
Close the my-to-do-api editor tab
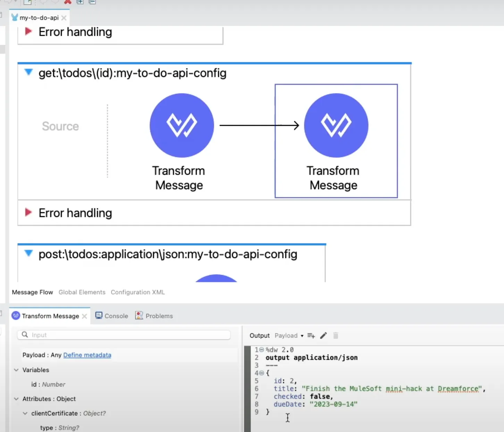(64, 18)
